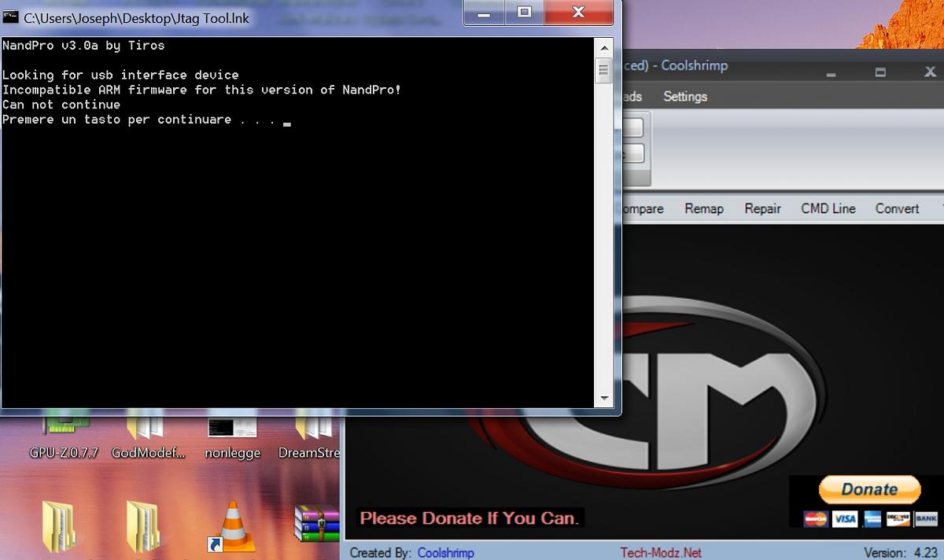Select the Convert tab
The image size is (944, 560).
[897, 208]
